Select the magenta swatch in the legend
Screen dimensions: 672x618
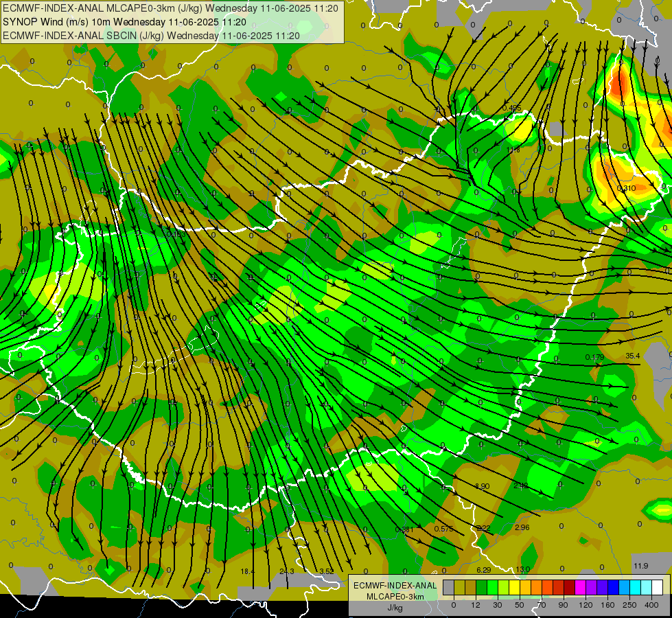[x=581, y=587]
